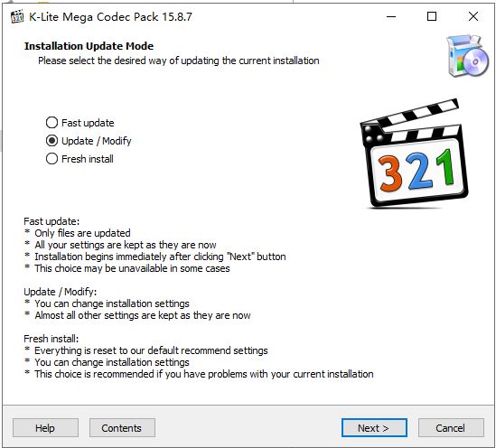Viewport: 496px width, 448px height.
Task: Close the K-Lite installer window
Action: coord(473,16)
